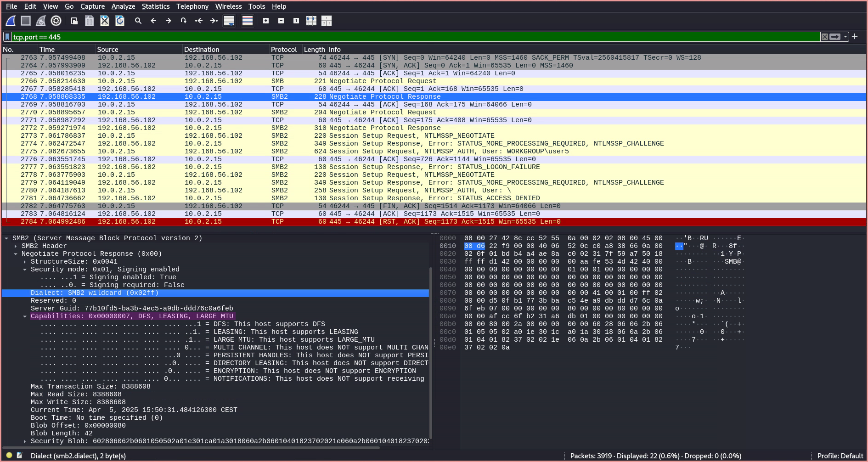Screen dimensions: 868x462
Task: Zoom out main window text
Action: (x=281, y=21)
